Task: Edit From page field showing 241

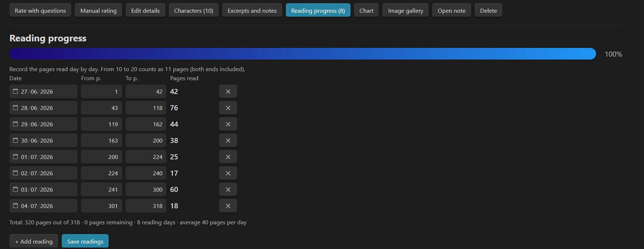Action: [101, 189]
